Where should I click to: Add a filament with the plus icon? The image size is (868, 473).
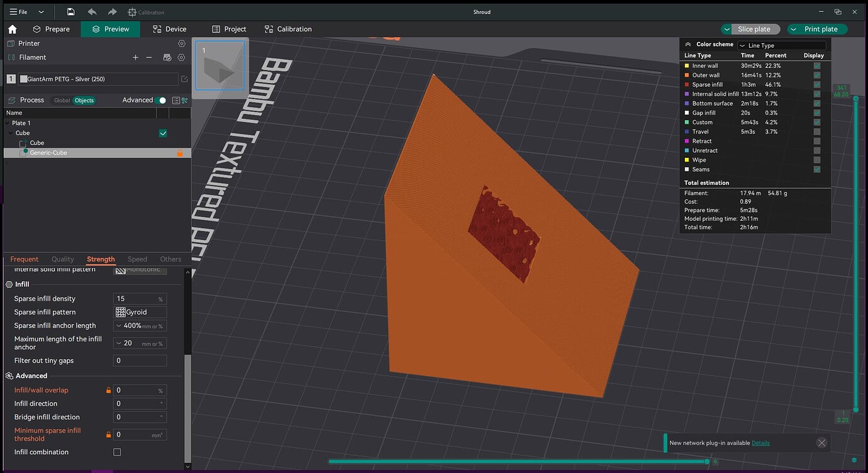[135, 57]
